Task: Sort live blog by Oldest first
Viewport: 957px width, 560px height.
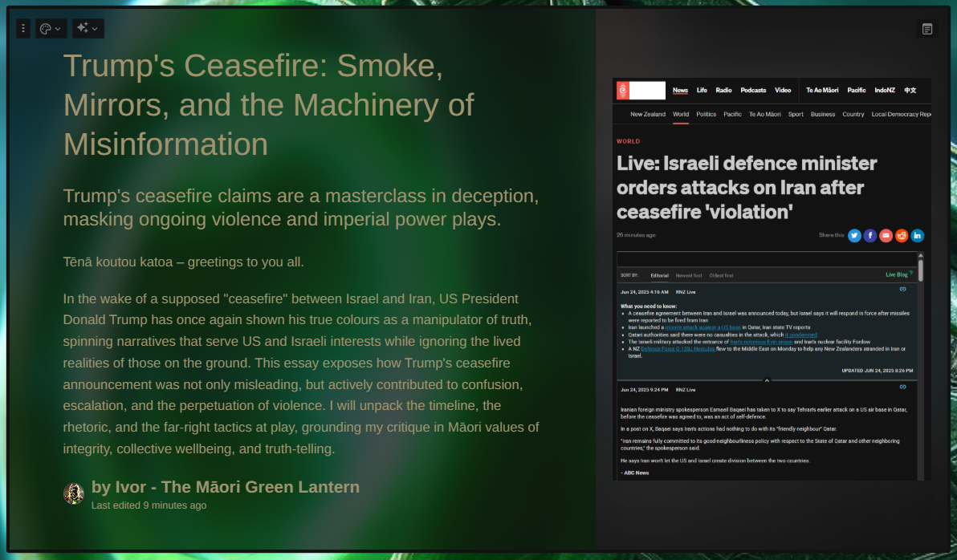Action: (721, 275)
